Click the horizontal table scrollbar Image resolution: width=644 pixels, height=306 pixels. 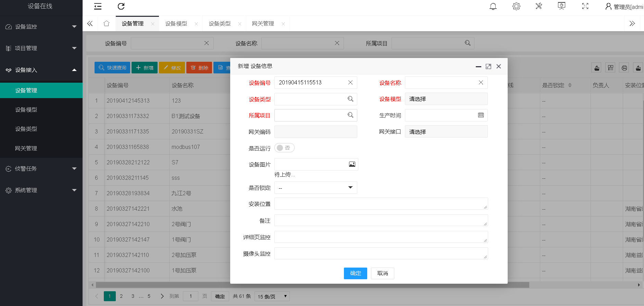click(x=312, y=285)
